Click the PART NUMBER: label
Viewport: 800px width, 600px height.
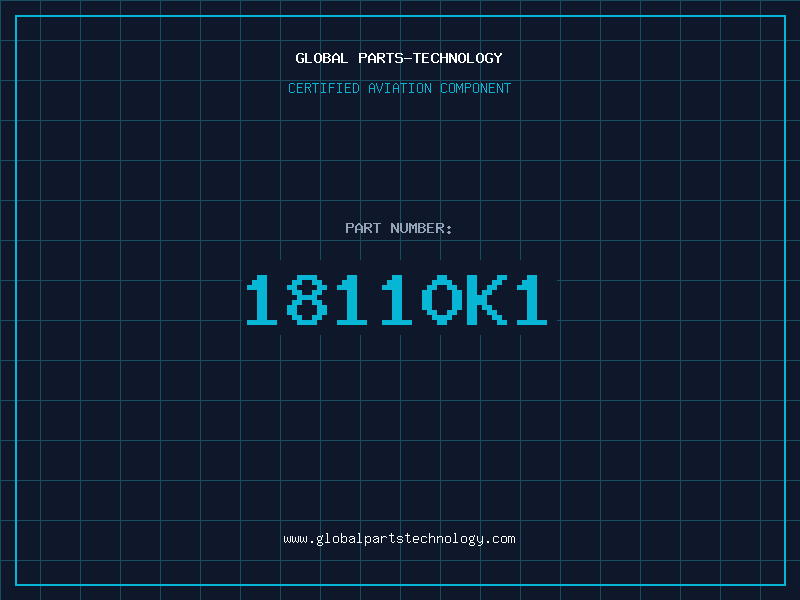pyautogui.click(x=398, y=228)
